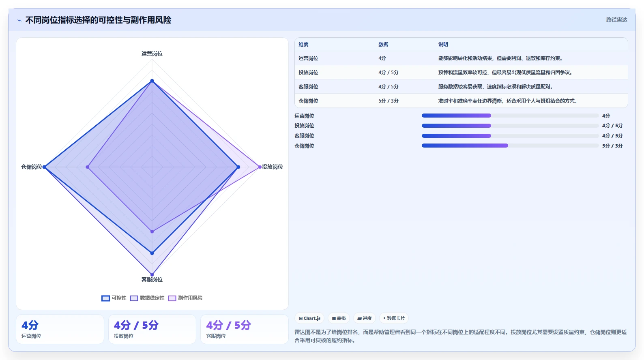
Task: Click the 5分 / 3分 progress value label
Action: 612,146
